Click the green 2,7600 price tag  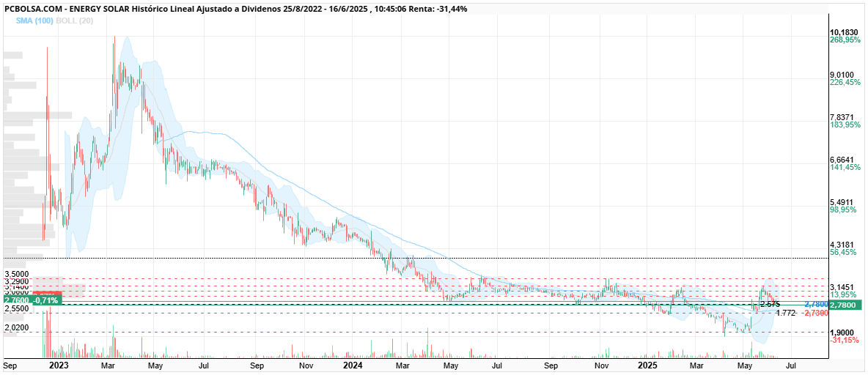click(x=17, y=300)
